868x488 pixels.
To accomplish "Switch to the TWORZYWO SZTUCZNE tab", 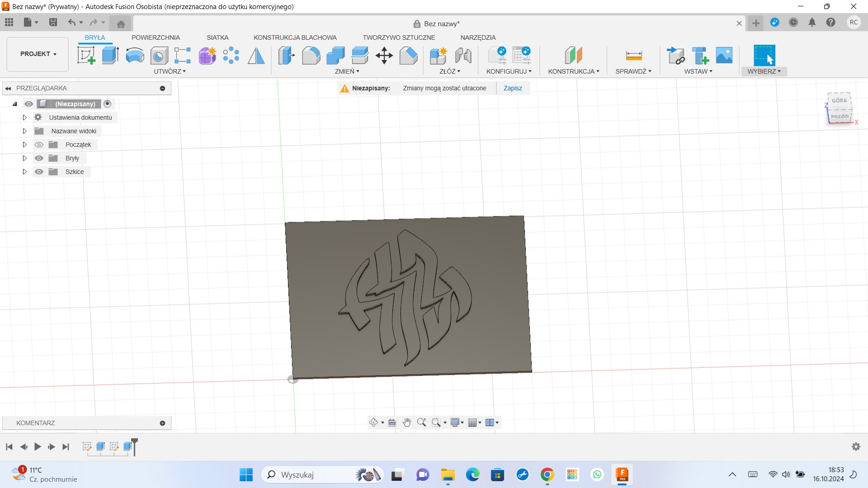I will (399, 38).
